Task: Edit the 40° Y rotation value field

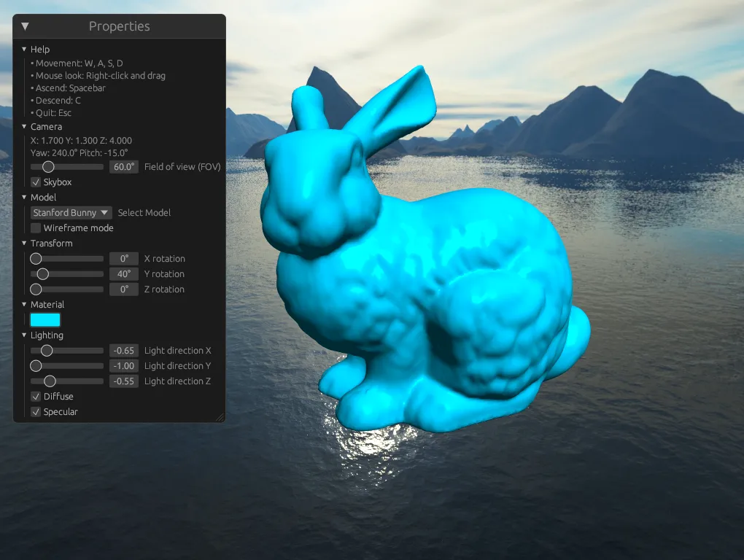Action: (x=123, y=273)
